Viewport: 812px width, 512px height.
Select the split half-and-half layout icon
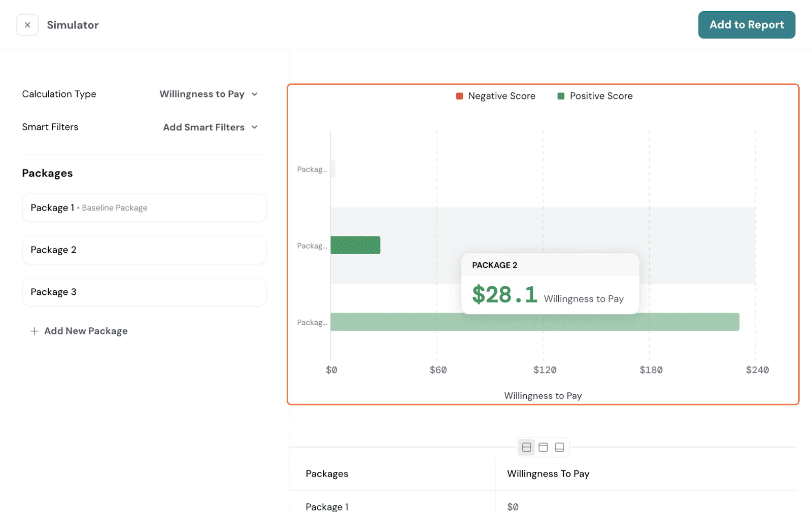[526, 447]
